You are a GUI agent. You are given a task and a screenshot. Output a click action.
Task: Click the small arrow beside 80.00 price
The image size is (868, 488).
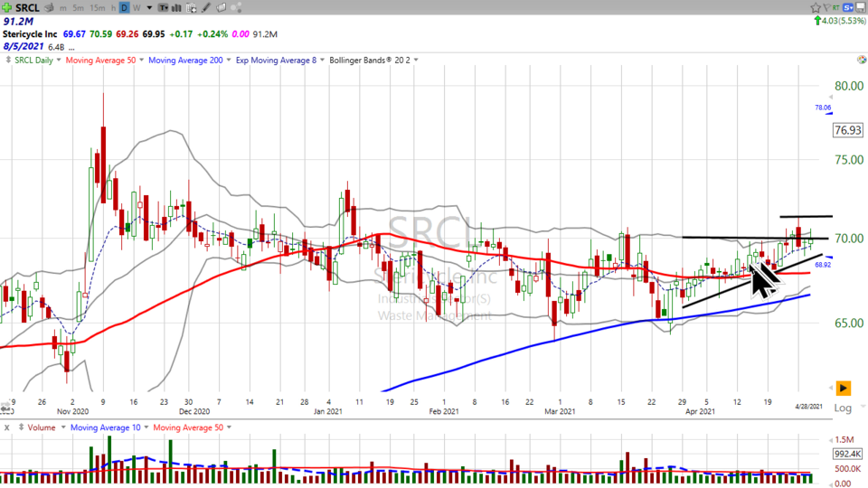830,98
